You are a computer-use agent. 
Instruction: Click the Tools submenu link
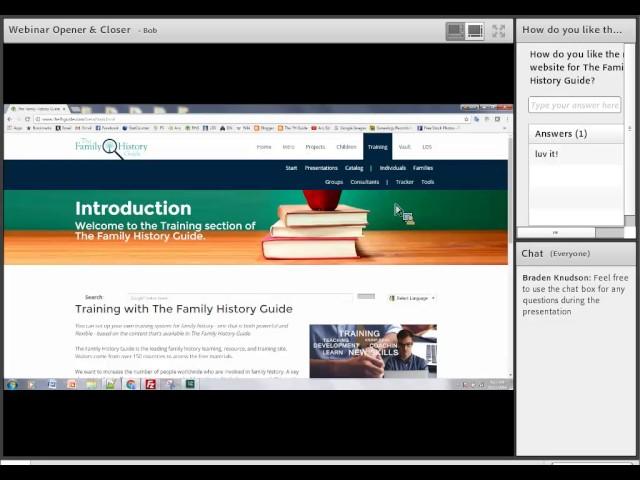(x=427, y=182)
